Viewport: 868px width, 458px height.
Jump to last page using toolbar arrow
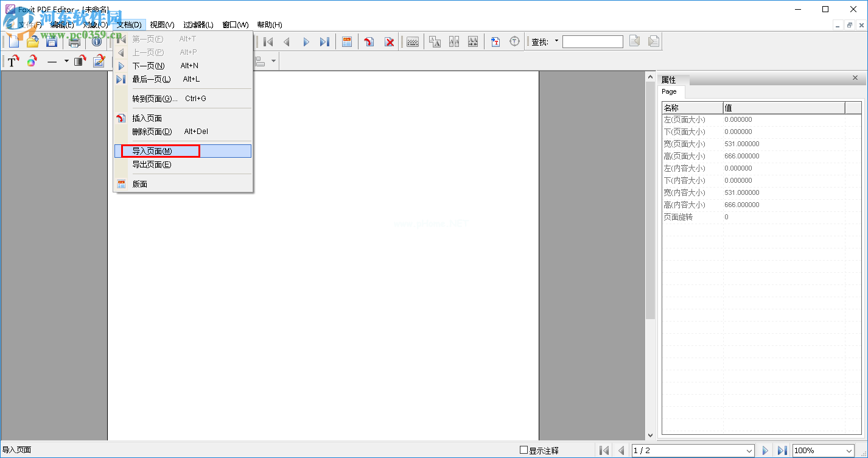coord(325,41)
